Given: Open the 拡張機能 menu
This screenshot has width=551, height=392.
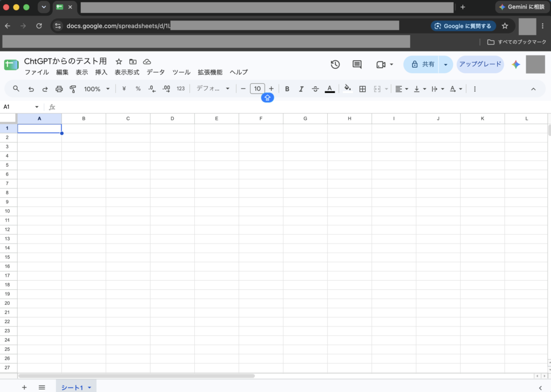Looking at the screenshot, I should pos(210,73).
